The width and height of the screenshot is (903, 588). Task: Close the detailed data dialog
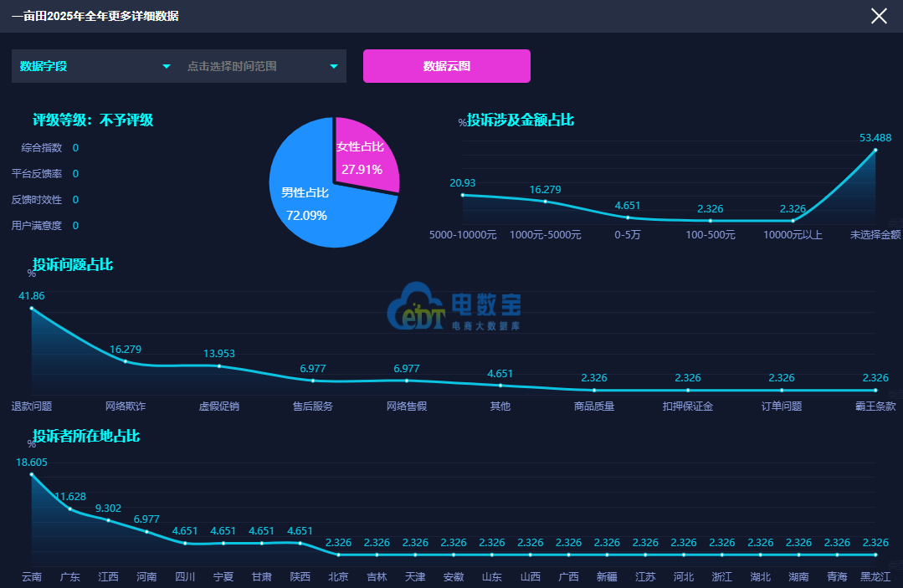pyautogui.click(x=879, y=16)
